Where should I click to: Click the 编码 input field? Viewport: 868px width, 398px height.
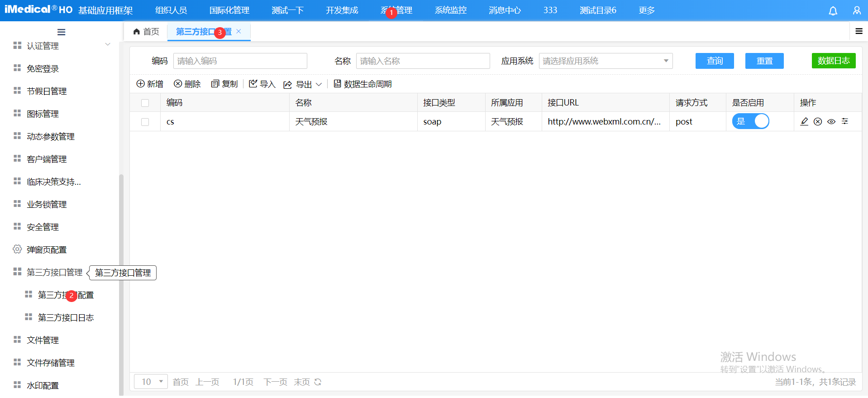[240, 61]
